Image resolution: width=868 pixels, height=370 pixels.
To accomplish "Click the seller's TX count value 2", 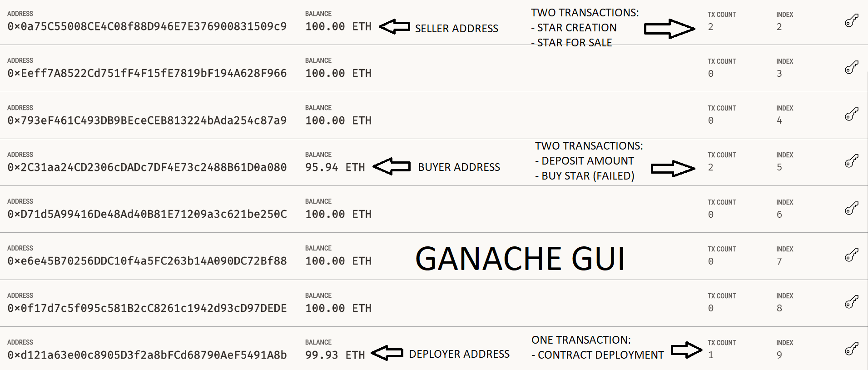I will point(710,27).
